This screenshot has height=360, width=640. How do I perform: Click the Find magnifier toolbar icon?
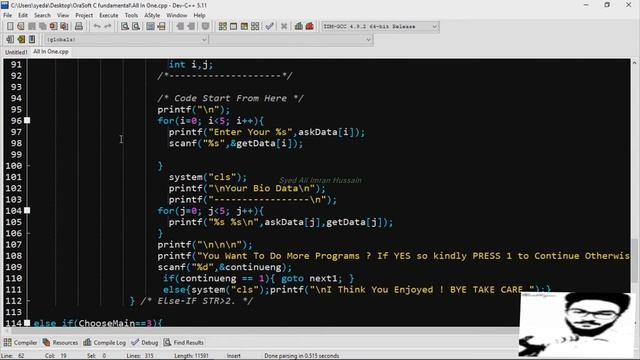[x=125, y=27]
